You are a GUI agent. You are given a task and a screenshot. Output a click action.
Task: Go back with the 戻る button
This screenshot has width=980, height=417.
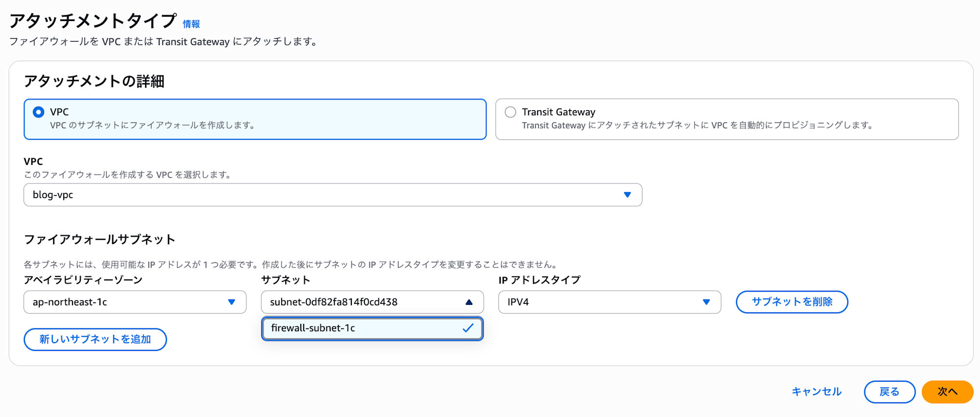click(889, 392)
